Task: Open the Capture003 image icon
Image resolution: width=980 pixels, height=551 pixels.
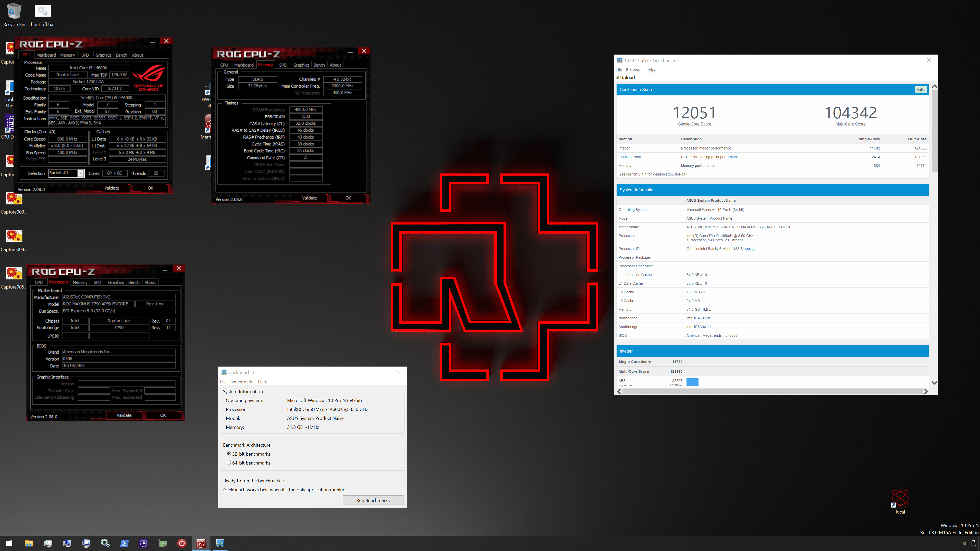Action: coord(14,198)
